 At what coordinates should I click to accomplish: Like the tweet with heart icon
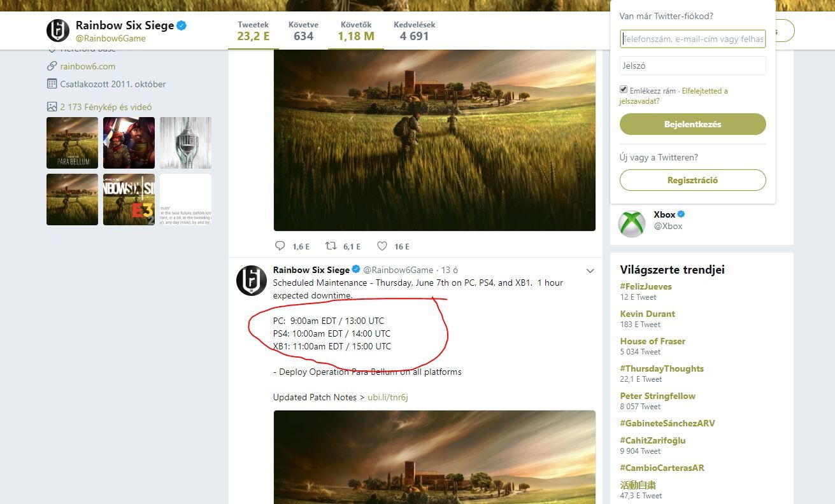pyautogui.click(x=382, y=246)
